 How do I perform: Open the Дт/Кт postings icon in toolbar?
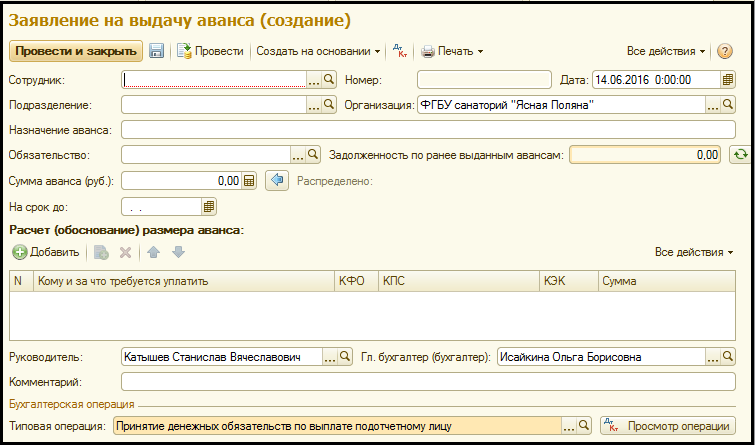[400, 51]
